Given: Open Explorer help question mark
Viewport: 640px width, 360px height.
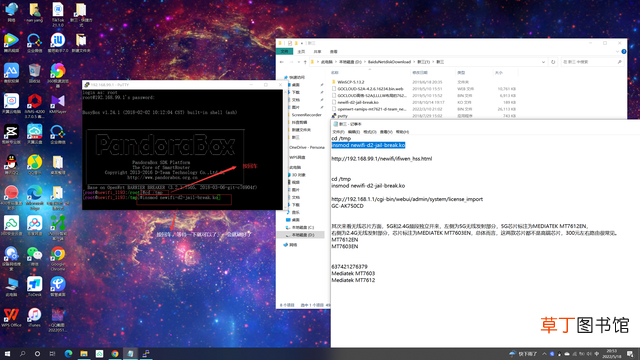Looking at the screenshot, I should [x=624, y=51].
